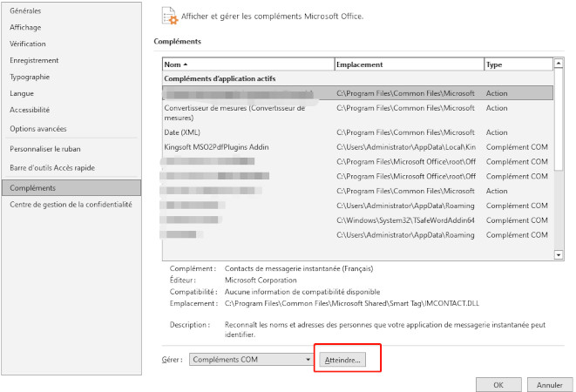Select Kingsoft MSO2PdfPlugins Addin row

pyautogui.click(x=357, y=147)
